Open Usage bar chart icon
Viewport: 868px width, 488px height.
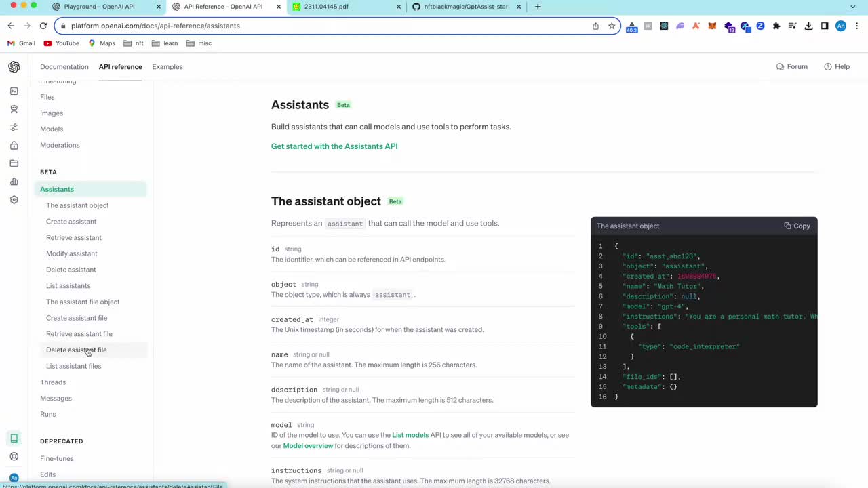(x=14, y=182)
